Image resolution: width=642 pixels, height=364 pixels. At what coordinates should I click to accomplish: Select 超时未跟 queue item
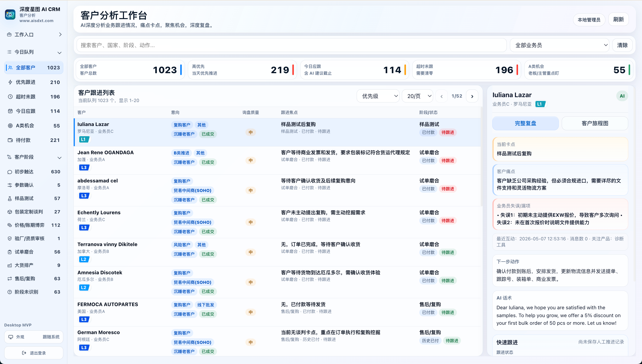click(34, 97)
